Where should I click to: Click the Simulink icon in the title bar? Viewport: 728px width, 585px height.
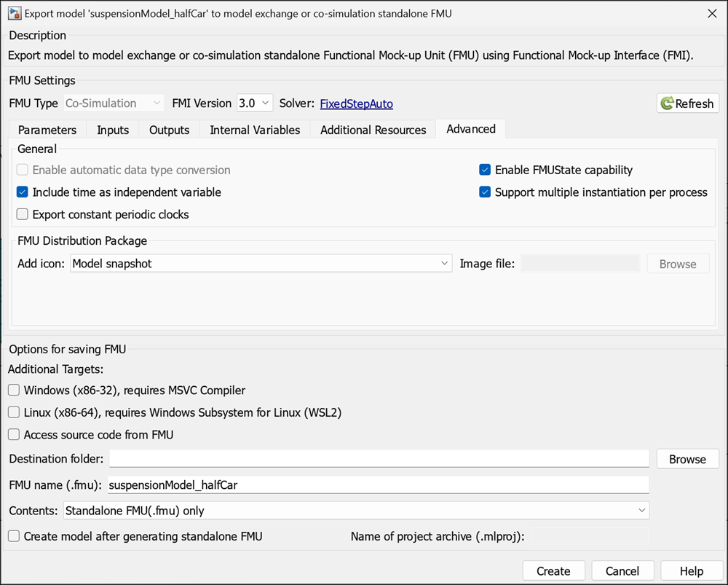click(x=14, y=12)
